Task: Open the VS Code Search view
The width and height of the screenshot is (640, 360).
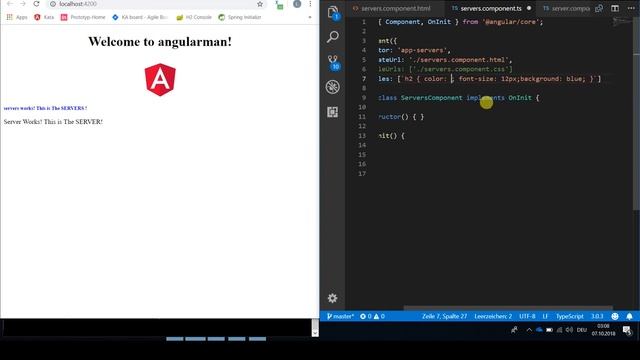Action: [333, 37]
